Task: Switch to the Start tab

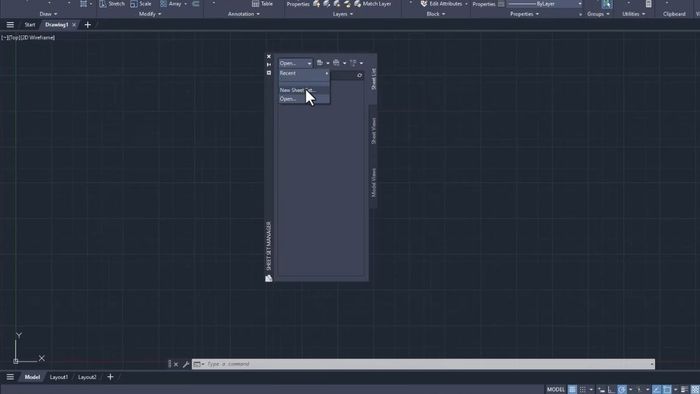Action: pyautogui.click(x=30, y=25)
